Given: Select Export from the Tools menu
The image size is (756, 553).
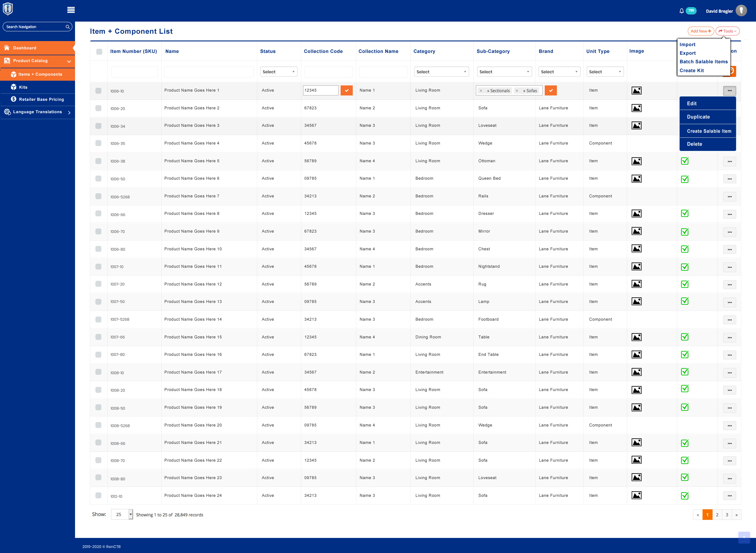Looking at the screenshot, I should pos(687,53).
